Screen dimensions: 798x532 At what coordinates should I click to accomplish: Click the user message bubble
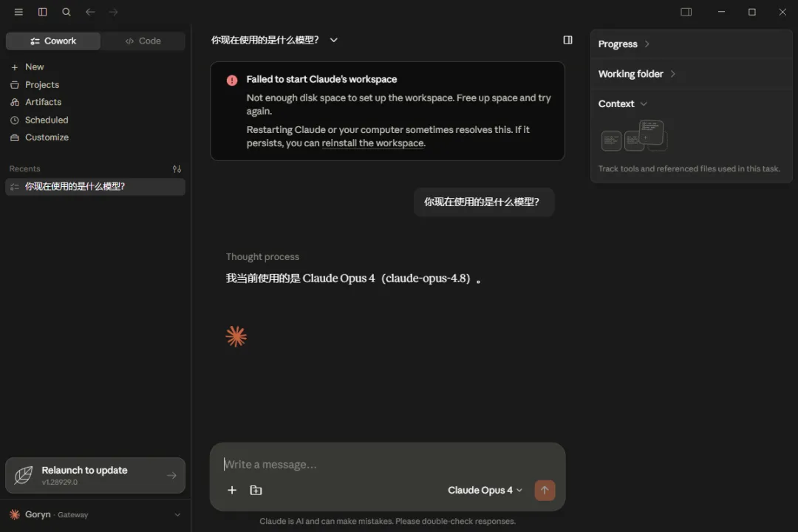click(x=483, y=202)
